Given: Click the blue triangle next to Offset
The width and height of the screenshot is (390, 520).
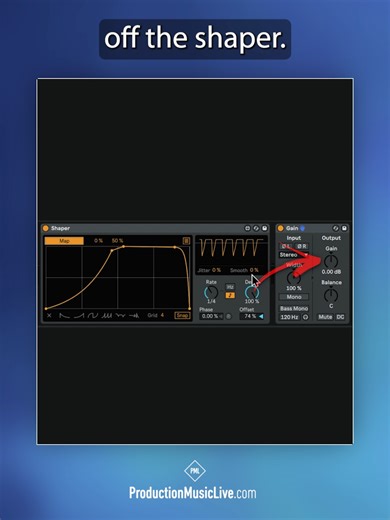Looking at the screenshot, I should 262,316.
